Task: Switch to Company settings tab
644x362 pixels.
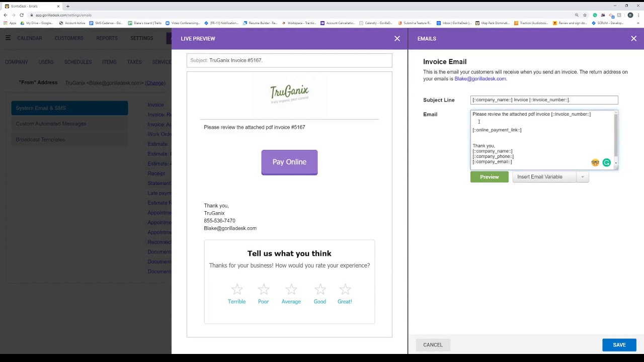Action: 17,62
